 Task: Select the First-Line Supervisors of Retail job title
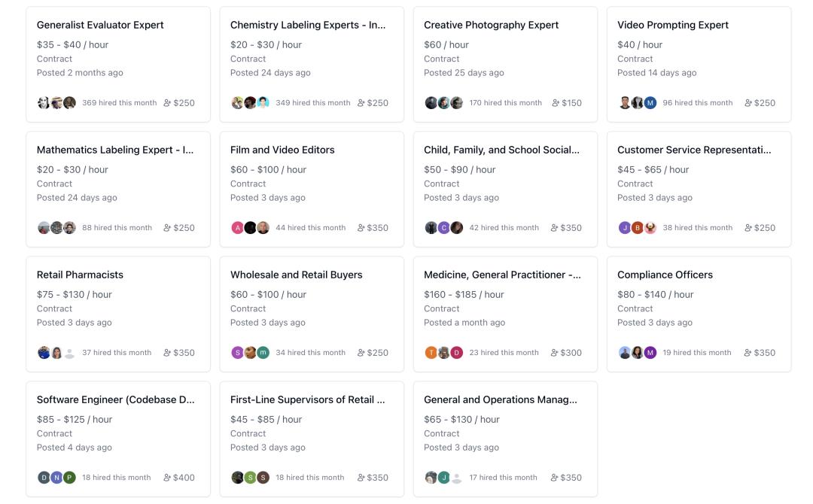(307, 399)
